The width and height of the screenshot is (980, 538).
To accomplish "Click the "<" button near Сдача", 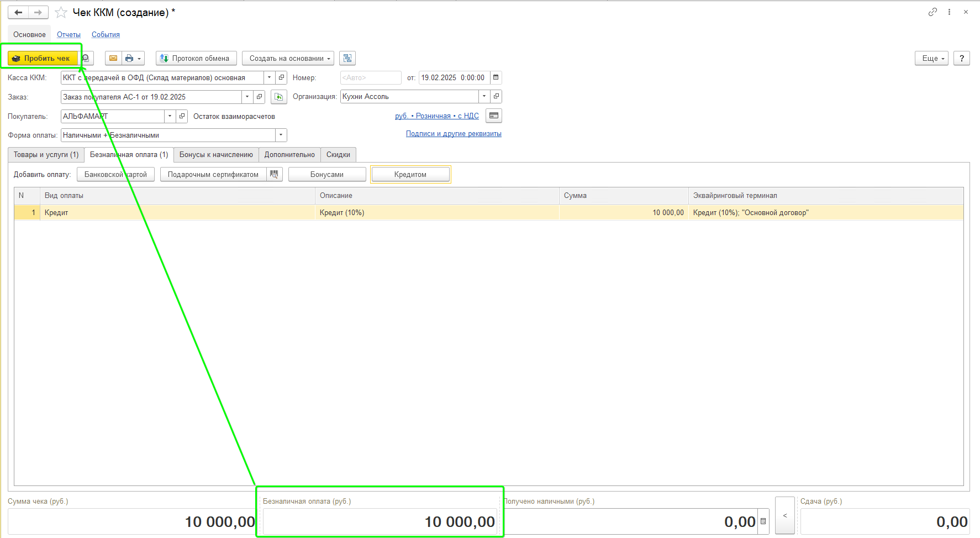I will [785, 515].
